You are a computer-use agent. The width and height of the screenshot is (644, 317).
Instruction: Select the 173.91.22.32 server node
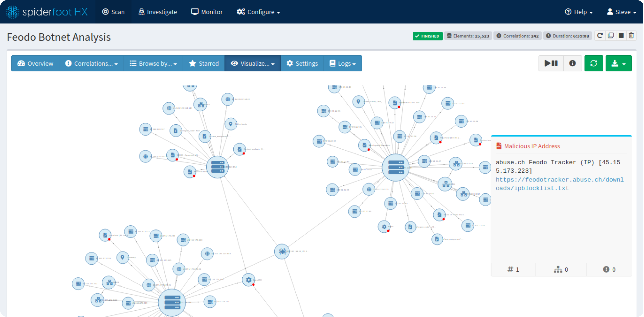click(x=319, y=141)
